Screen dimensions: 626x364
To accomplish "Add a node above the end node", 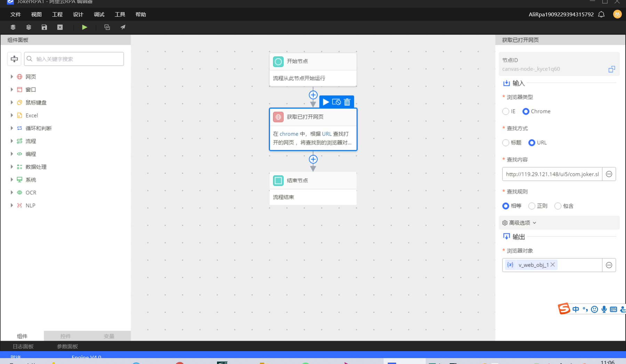I will point(313,159).
